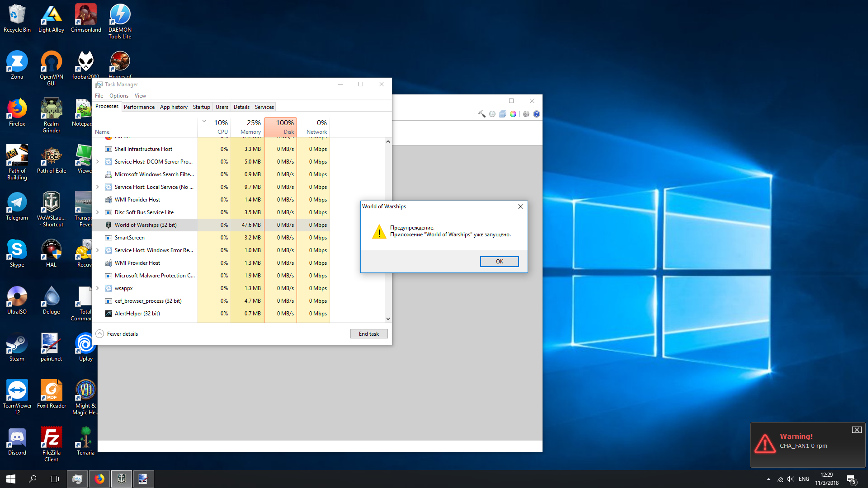The height and width of the screenshot is (488, 868).
Task: Select the Crimsonland desktop icon
Action: click(86, 19)
